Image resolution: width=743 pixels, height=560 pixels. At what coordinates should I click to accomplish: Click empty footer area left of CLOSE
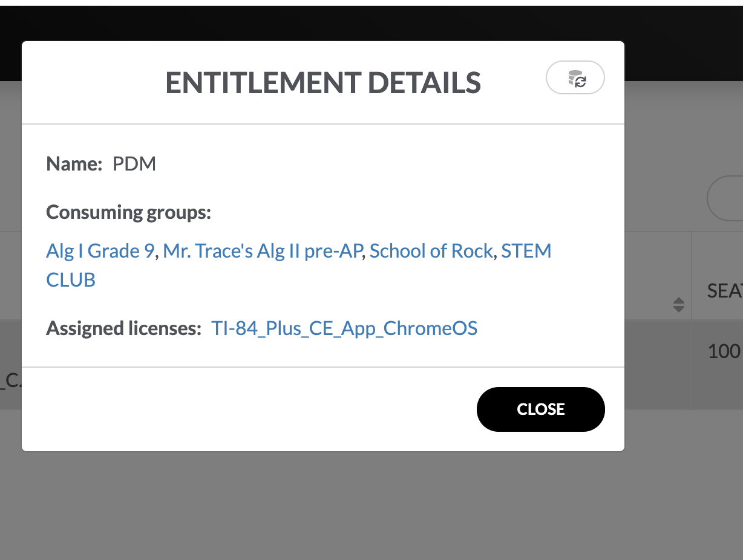coord(242,409)
